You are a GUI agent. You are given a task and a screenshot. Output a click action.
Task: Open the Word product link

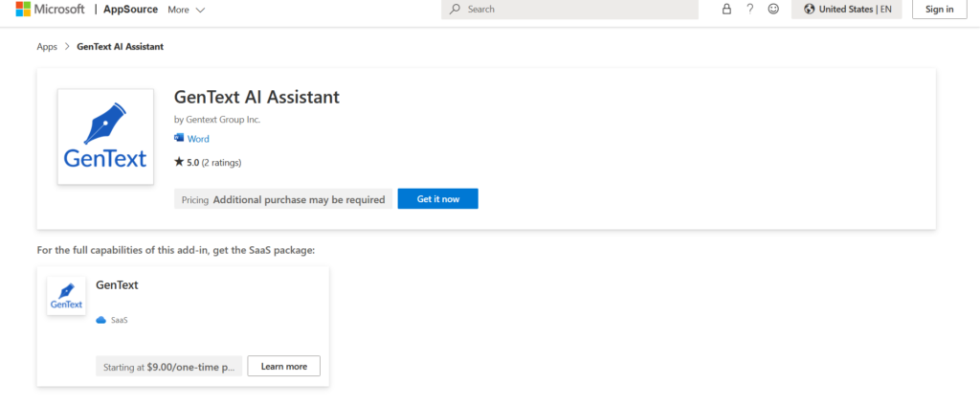pos(198,139)
